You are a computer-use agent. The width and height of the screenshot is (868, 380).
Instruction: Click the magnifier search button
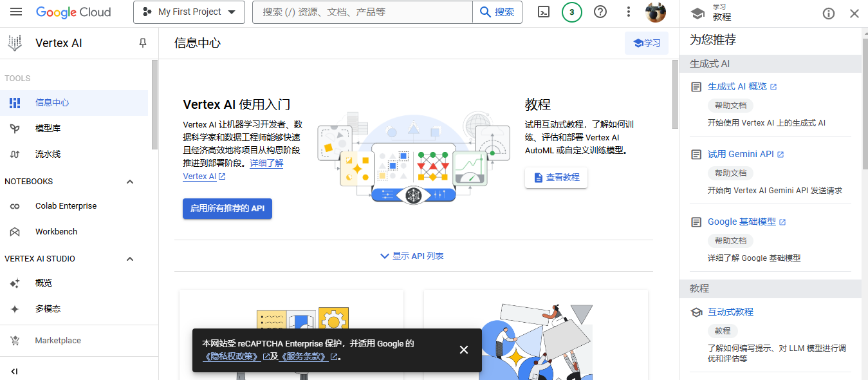click(x=497, y=12)
